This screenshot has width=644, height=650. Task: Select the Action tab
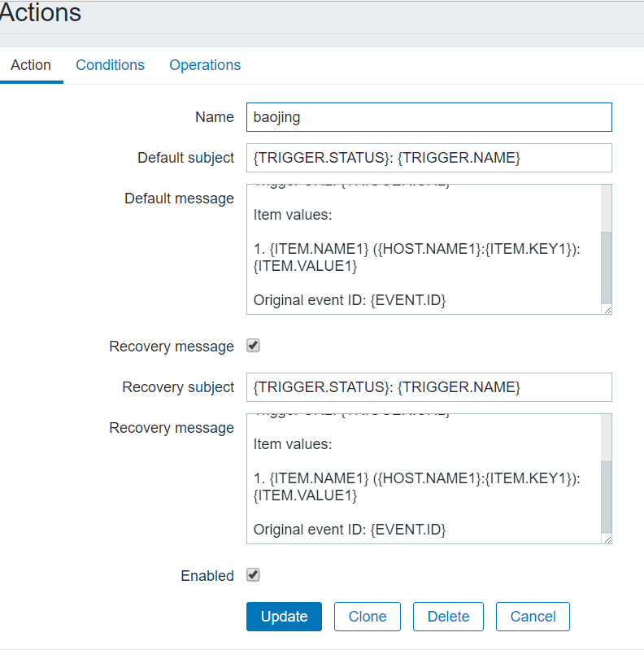coord(31,65)
